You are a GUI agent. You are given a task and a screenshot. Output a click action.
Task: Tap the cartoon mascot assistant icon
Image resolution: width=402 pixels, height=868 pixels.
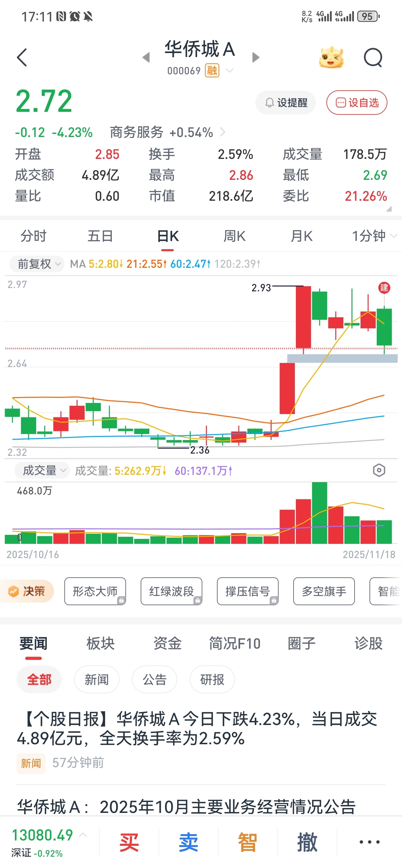click(331, 58)
